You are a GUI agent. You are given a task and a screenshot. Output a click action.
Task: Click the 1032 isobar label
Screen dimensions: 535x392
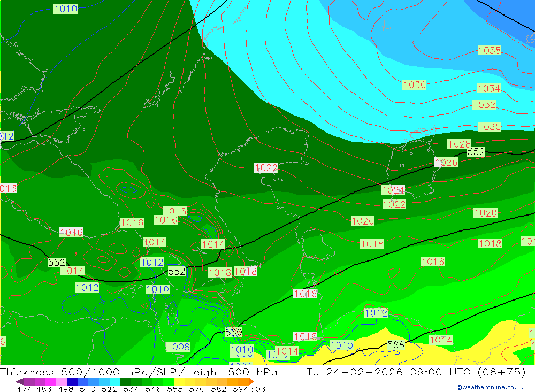point(484,105)
